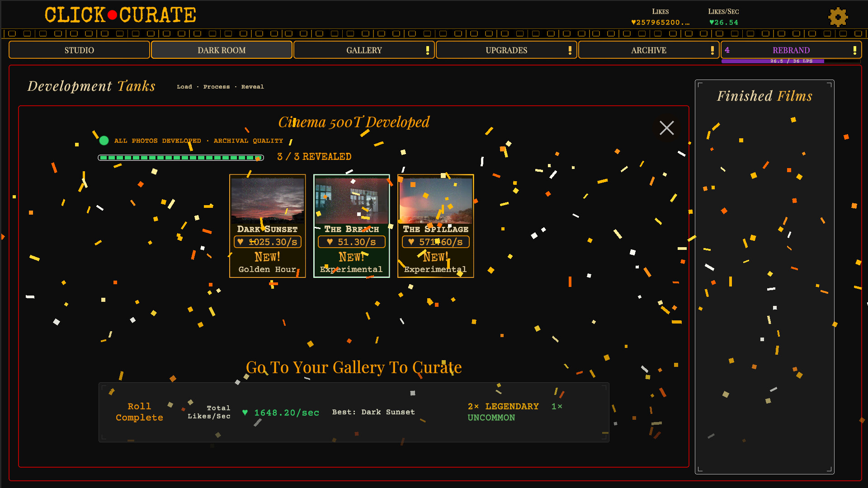This screenshot has height=488, width=868.
Task: Go to the Upgrades tab
Action: 506,50
